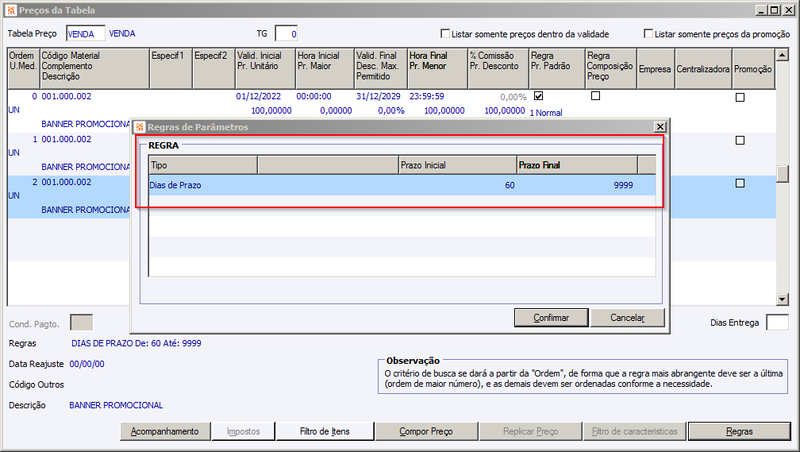Click the grid scroll down arrow
Image resolution: width=800 pixels, height=452 pixels.
pyautogui.click(x=782, y=299)
